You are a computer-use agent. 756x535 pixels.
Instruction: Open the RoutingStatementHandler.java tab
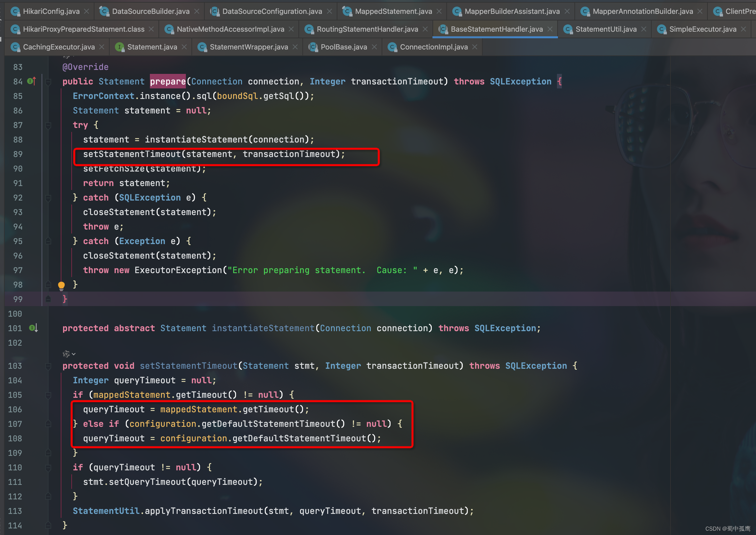tap(367, 29)
